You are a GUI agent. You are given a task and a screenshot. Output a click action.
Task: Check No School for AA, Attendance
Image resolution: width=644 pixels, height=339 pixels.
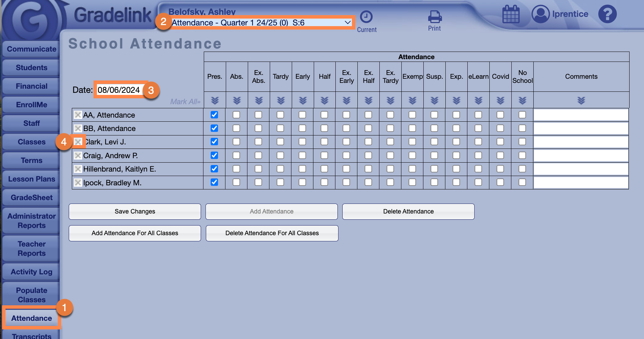point(522,115)
